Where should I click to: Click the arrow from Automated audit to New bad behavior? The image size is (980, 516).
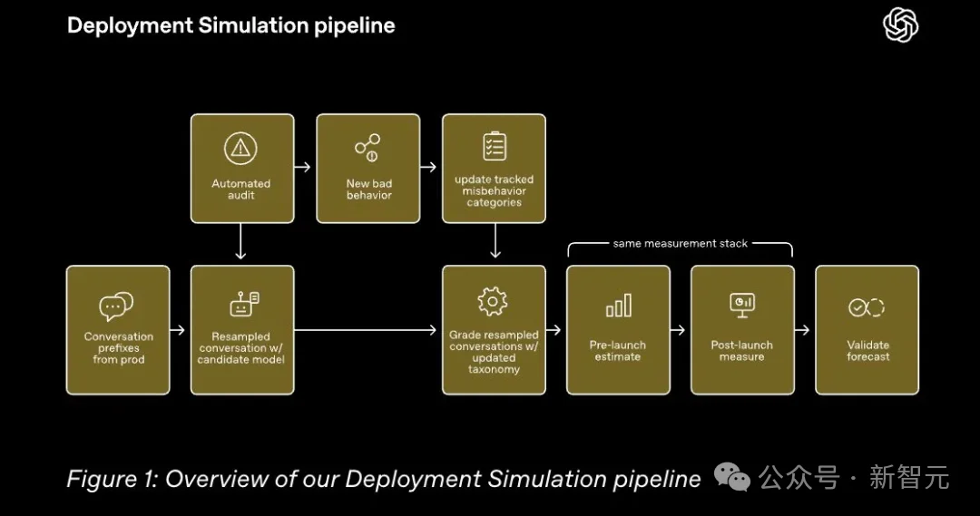pos(302,167)
